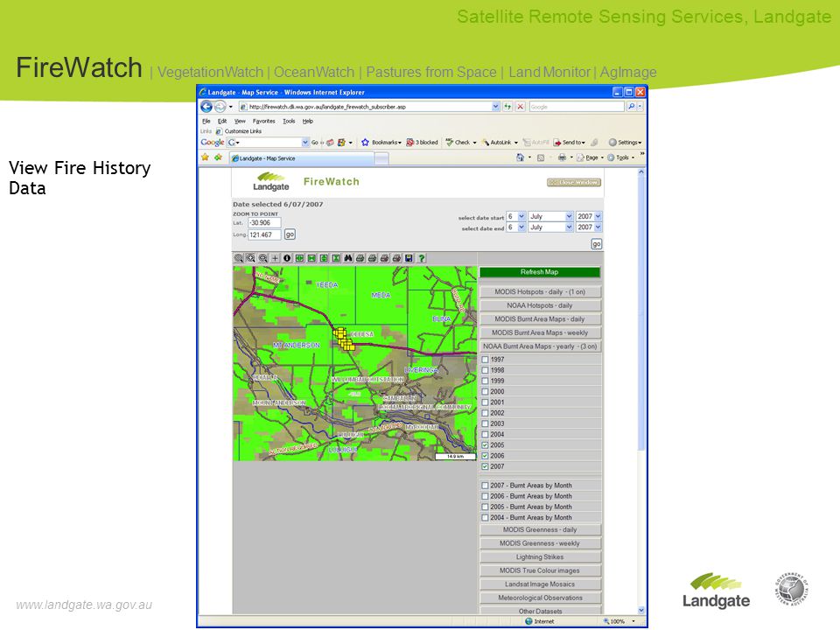
Task: Open the Favorites Center star icon
Action: [x=205, y=157]
